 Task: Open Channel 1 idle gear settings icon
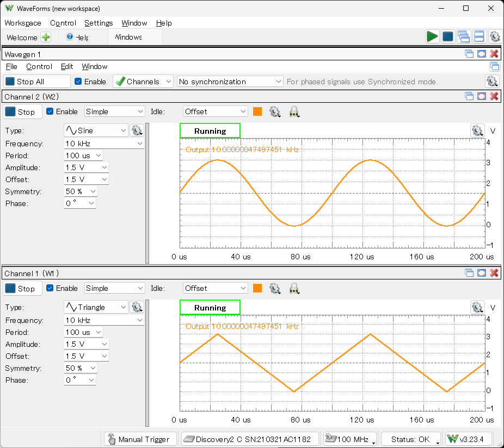click(275, 288)
